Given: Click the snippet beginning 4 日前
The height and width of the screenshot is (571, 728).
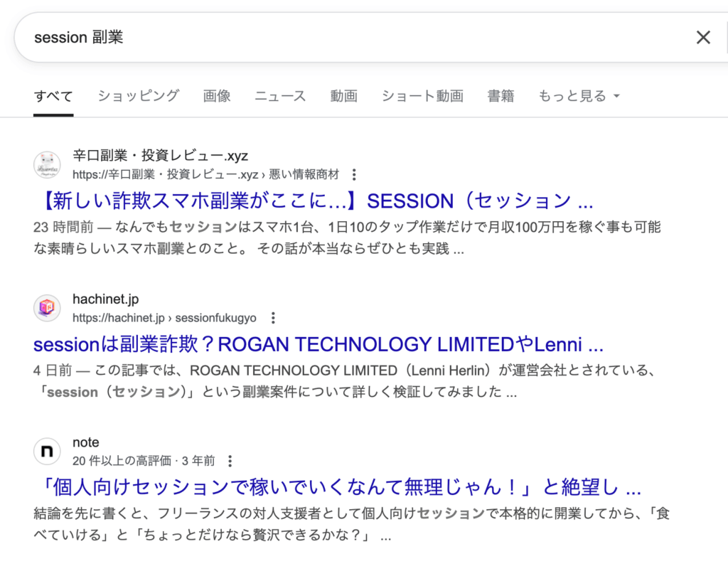Looking at the screenshot, I should point(346,381).
